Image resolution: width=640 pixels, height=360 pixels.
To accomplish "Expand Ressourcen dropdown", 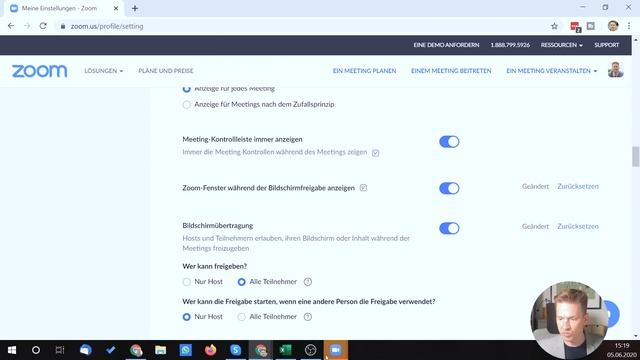I will 562,45.
